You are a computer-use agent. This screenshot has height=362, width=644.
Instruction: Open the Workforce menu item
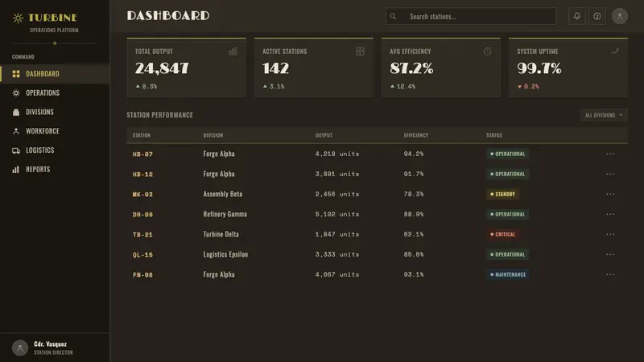click(55, 131)
